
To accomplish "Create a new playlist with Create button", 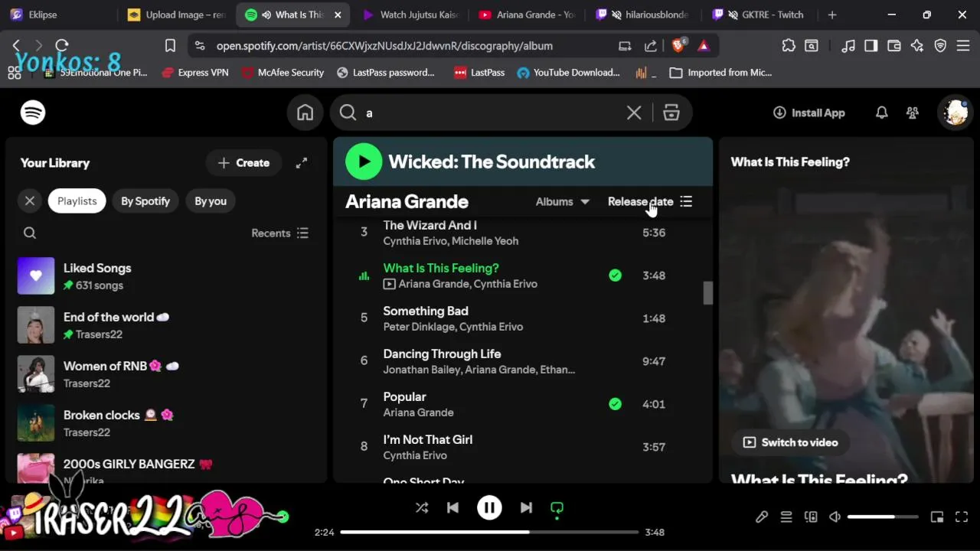I will [x=243, y=163].
